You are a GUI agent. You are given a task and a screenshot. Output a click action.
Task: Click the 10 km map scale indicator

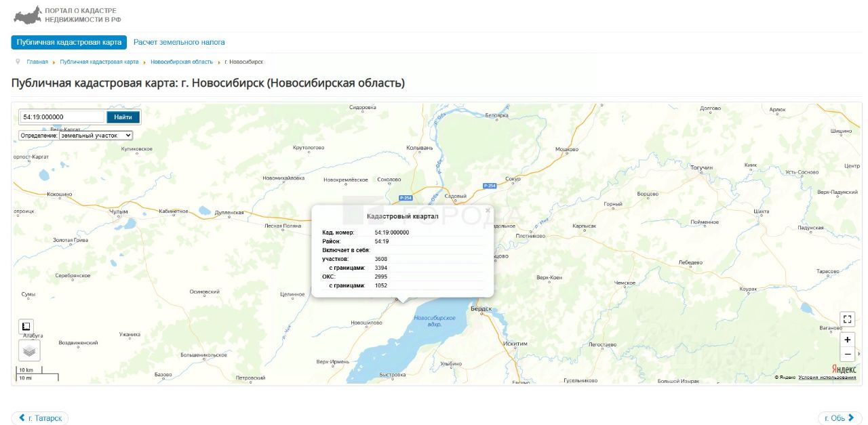pos(29,370)
